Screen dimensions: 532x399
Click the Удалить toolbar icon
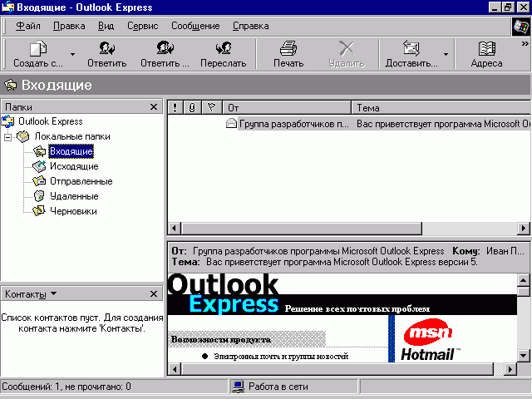tap(347, 48)
